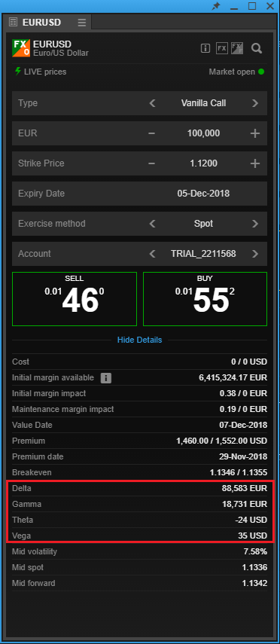Image resolution: width=280 pixels, height=644 pixels.
Task: Open the EURUSD tab hamburger menu
Action: tap(82, 23)
